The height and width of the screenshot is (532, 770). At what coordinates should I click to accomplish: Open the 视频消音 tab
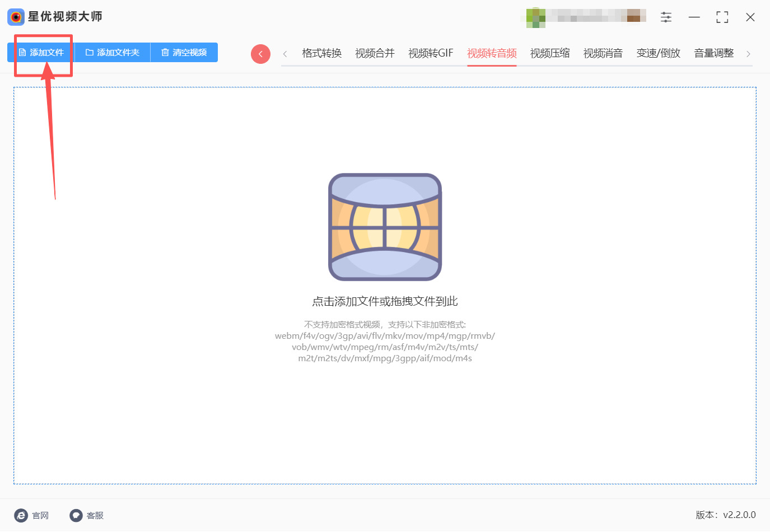click(x=603, y=53)
